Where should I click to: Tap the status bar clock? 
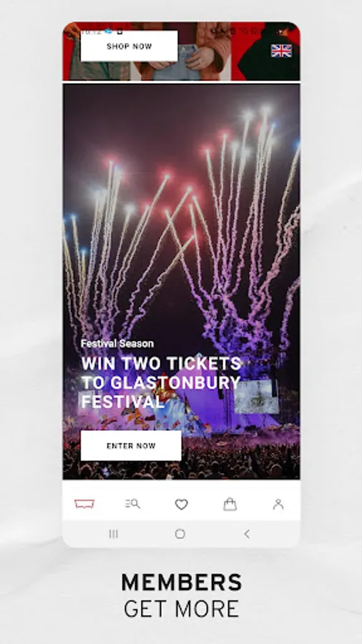tap(91, 31)
